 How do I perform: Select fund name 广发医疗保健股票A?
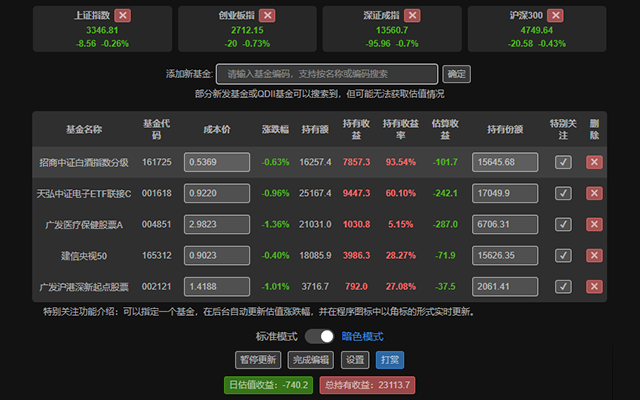point(84,224)
